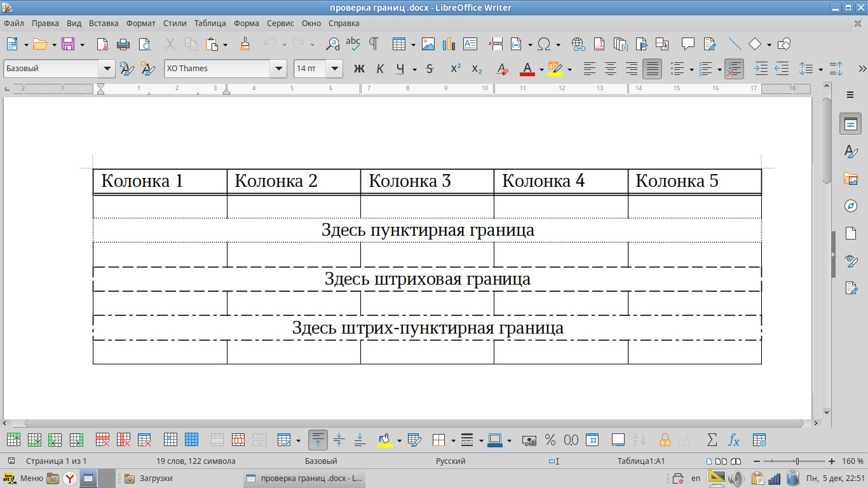Open the highlighting color dropdown arrow
868x488 pixels.
click(569, 69)
